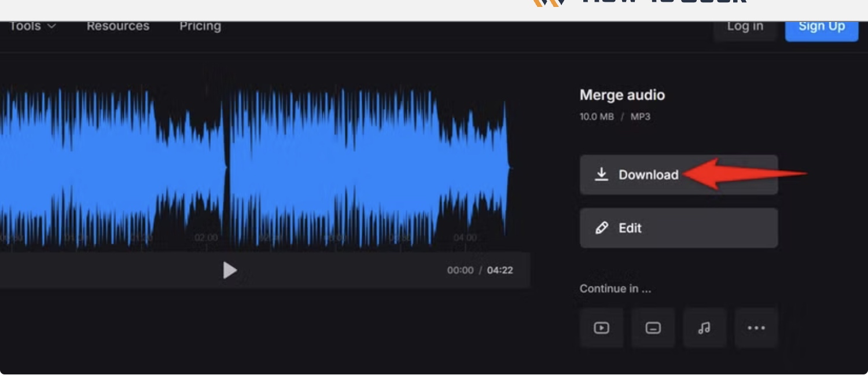The width and height of the screenshot is (868, 375).
Task: Select the 00:00 current time text
Action: [460, 270]
